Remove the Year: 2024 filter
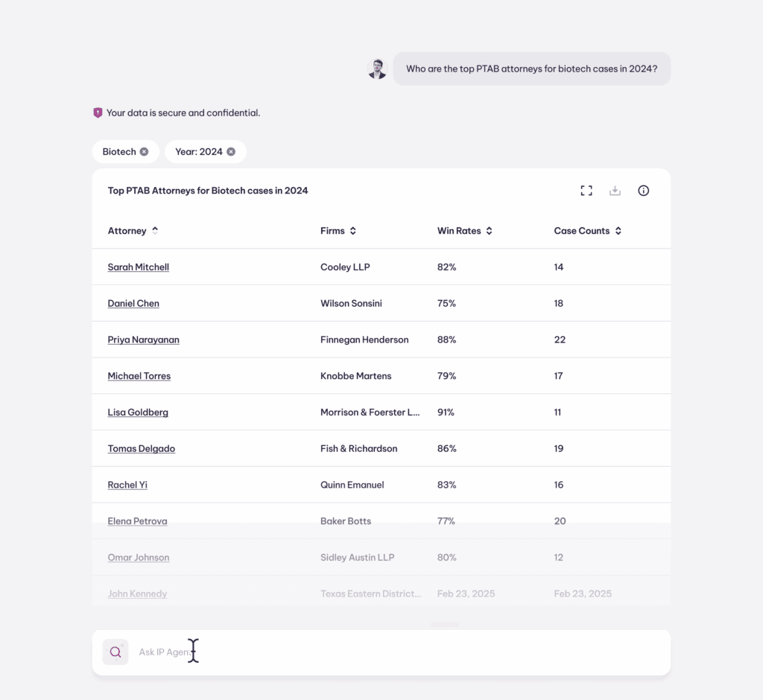The height and width of the screenshot is (700, 763). (231, 152)
